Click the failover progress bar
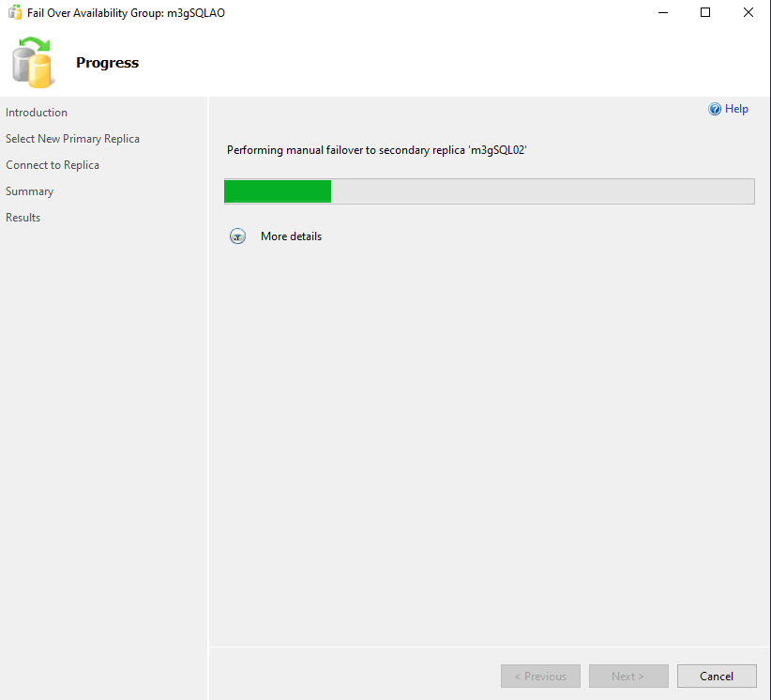771x700 pixels. coord(490,191)
